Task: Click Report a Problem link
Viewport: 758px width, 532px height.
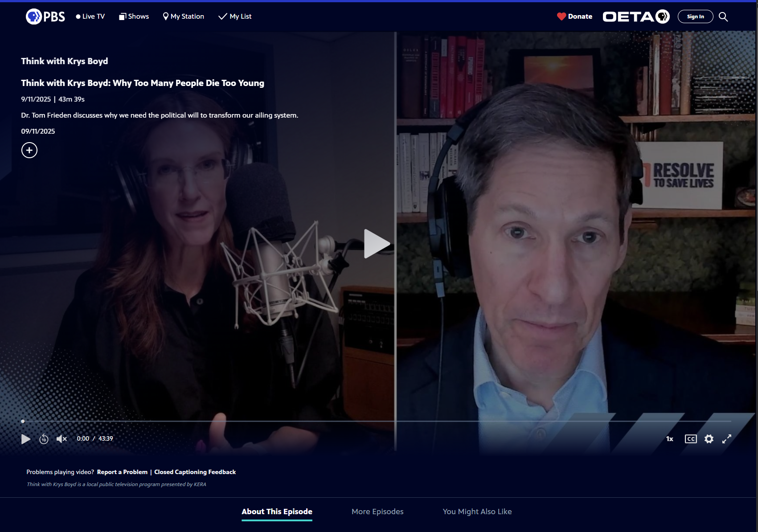Action: [122, 472]
